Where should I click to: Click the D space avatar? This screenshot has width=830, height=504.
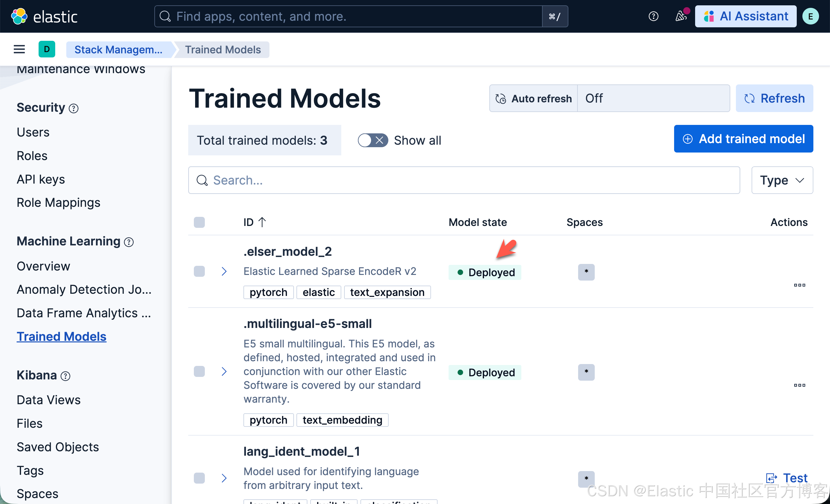tap(47, 50)
